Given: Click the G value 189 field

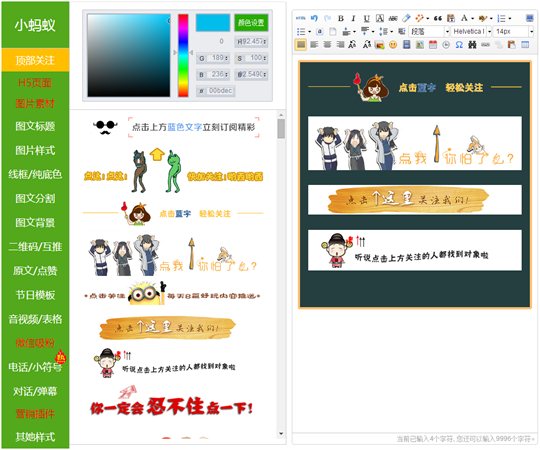Looking at the screenshot, I should point(213,58).
